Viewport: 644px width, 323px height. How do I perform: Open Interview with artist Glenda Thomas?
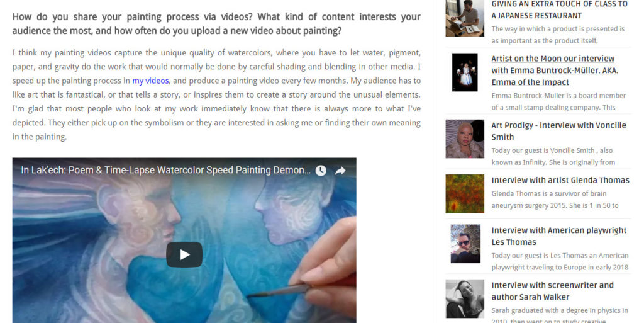click(x=560, y=180)
